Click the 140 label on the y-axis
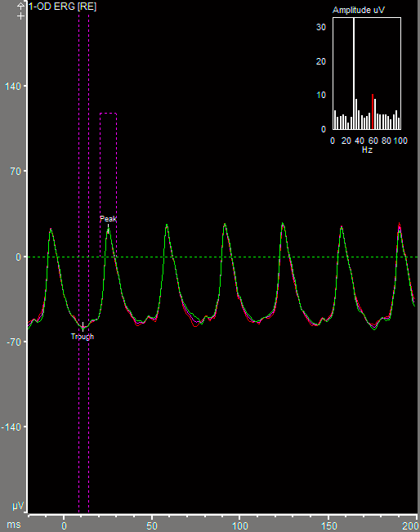 tap(13, 86)
